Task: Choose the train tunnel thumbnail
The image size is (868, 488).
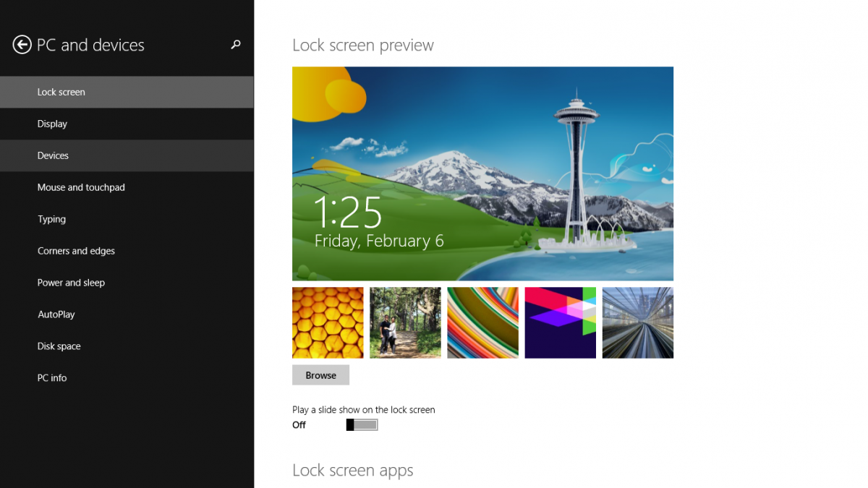Action: [637, 322]
